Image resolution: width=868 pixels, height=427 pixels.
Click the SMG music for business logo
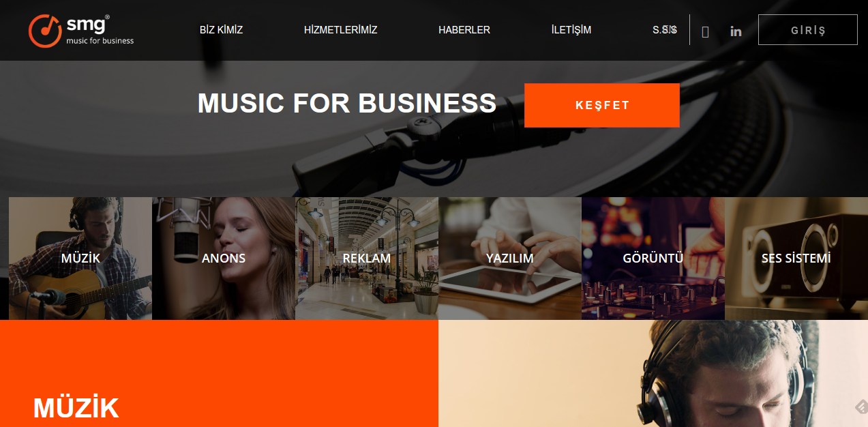(81, 31)
